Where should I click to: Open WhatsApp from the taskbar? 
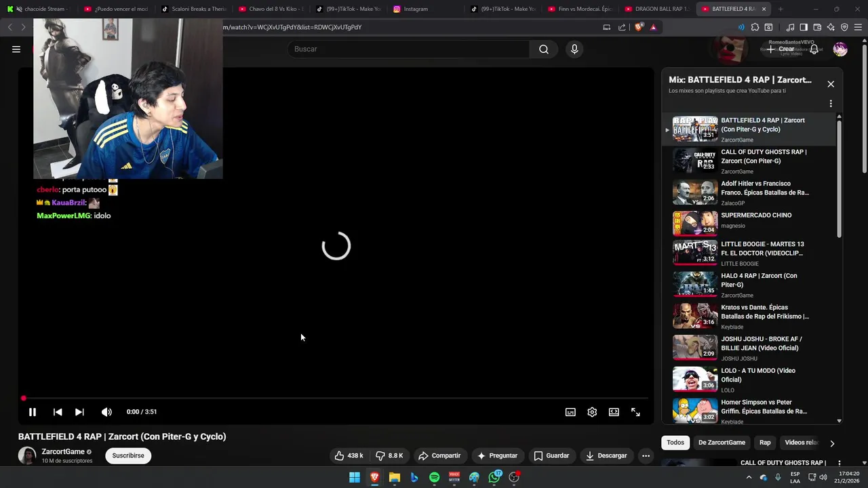click(x=495, y=477)
